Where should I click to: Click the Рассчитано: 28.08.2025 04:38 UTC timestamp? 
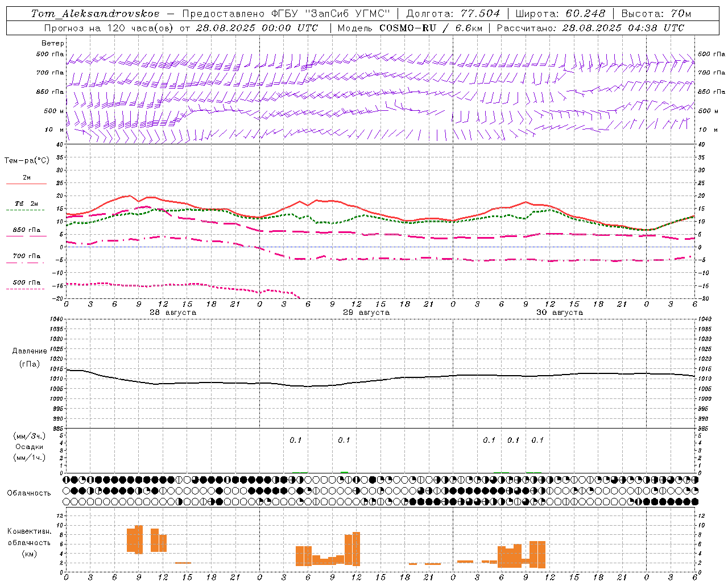coord(590,28)
